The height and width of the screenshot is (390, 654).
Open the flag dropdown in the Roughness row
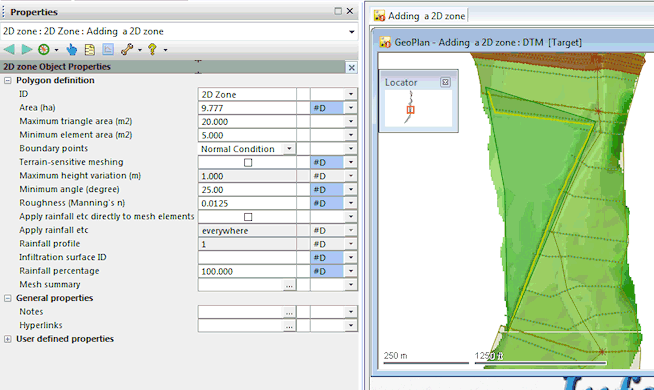351,203
